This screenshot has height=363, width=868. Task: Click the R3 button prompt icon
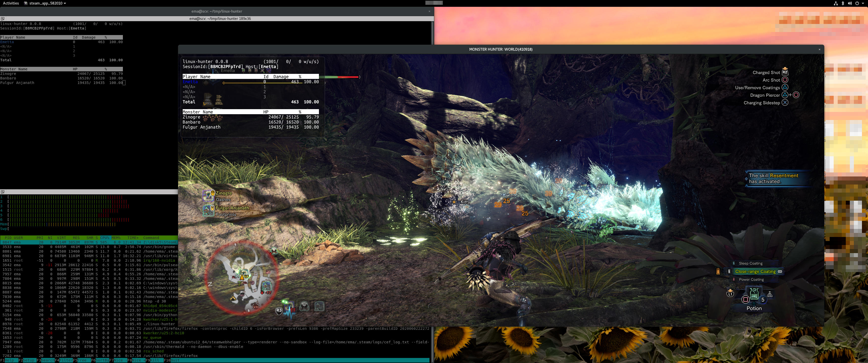pos(279,310)
